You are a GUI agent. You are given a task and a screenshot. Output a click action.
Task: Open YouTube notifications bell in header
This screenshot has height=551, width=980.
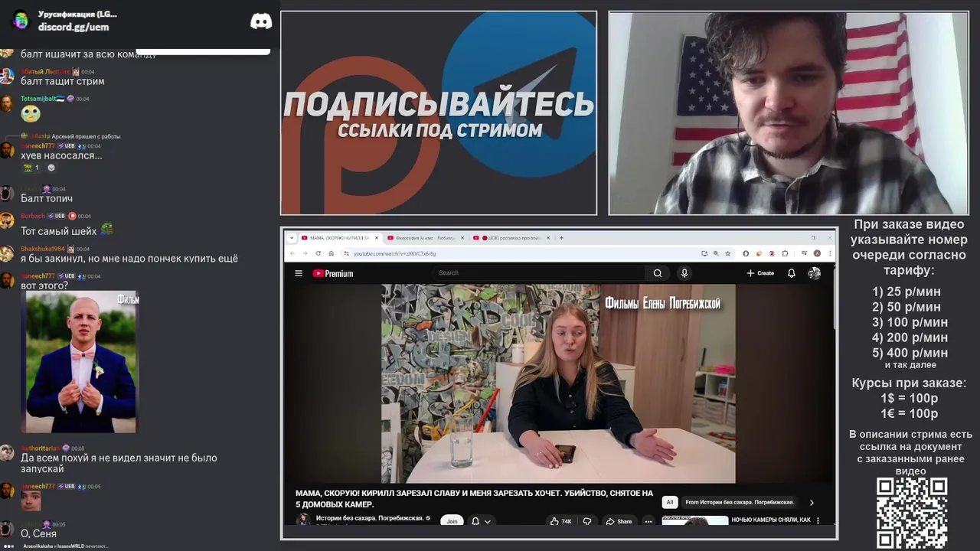(x=792, y=273)
